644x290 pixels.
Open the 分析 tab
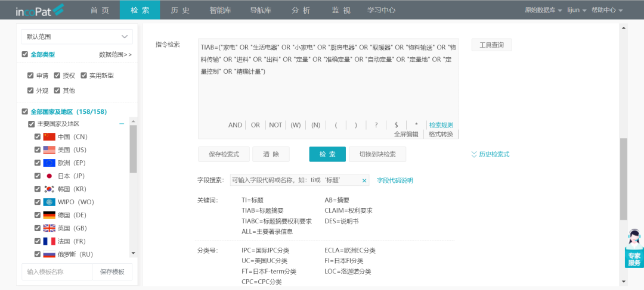click(301, 10)
